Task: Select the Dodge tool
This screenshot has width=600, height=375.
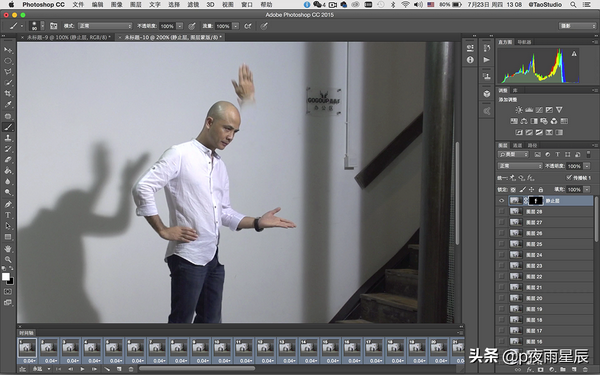Action: pos(8,192)
